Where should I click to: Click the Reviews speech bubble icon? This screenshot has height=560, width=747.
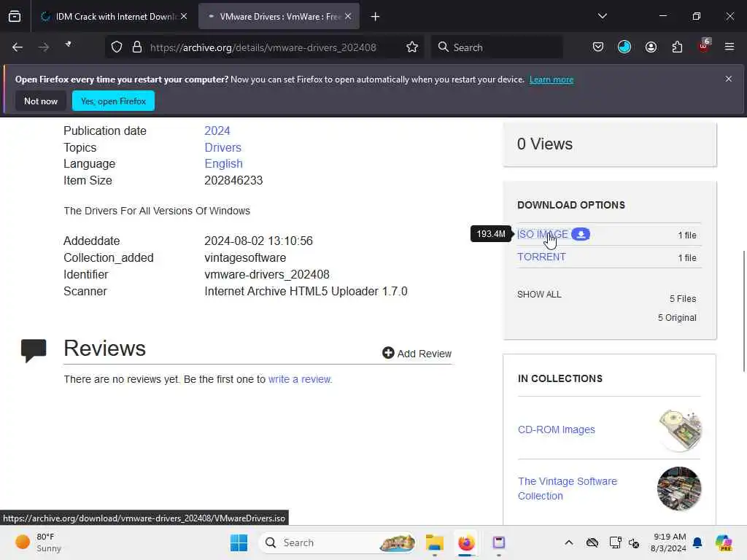pos(34,351)
